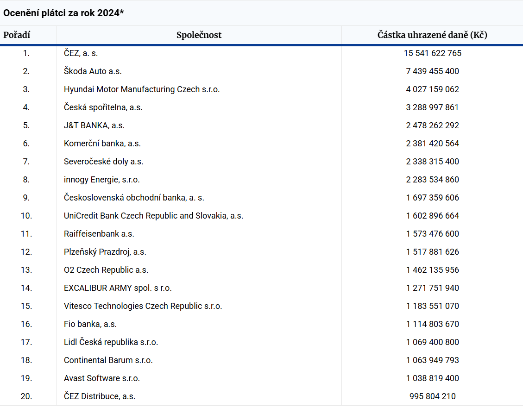Click rank number '11.' in Pořadí column

click(x=26, y=234)
